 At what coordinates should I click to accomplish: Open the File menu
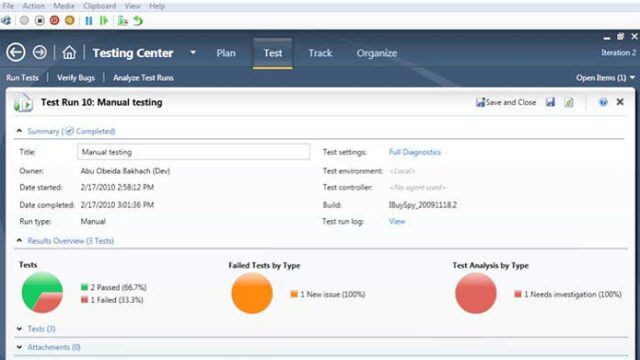click(x=8, y=6)
